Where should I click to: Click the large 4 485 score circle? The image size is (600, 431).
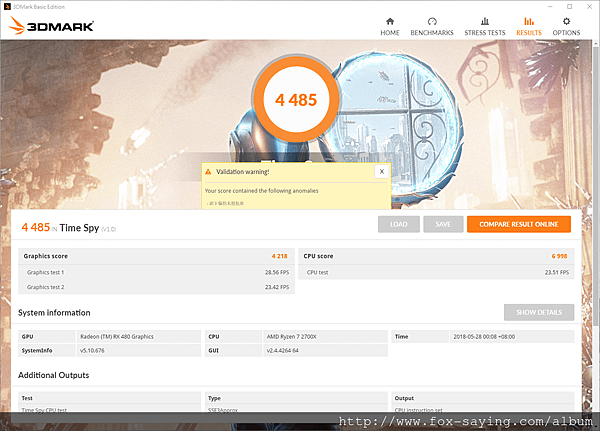[296, 100]
